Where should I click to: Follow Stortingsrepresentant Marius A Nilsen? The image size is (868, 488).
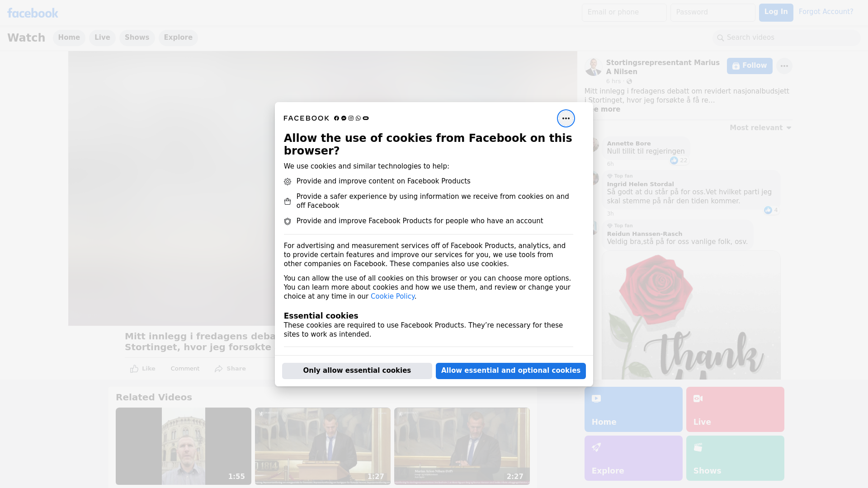[x=750, y=66]
